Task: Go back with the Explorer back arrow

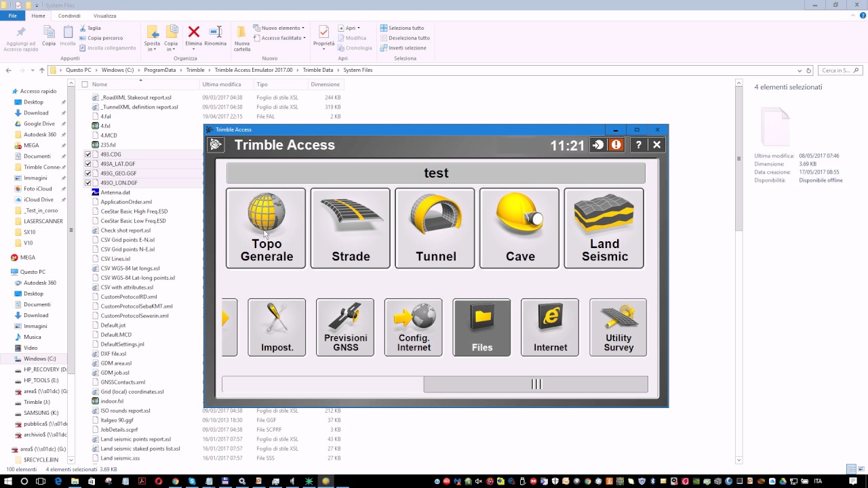Action: tap(8, 70)
